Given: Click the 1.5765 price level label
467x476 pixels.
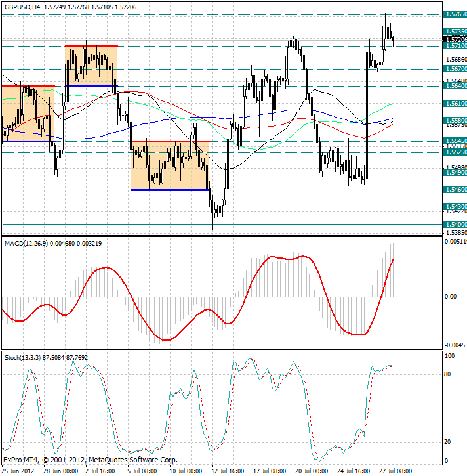Looking at the screenshot, I should (x=455, y=14).
